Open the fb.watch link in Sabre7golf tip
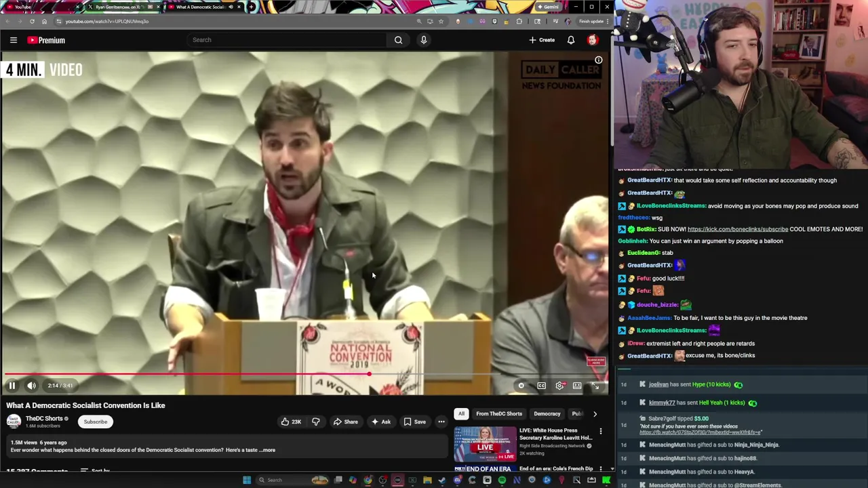Screen dimensions: 868x488 (701, 432)
